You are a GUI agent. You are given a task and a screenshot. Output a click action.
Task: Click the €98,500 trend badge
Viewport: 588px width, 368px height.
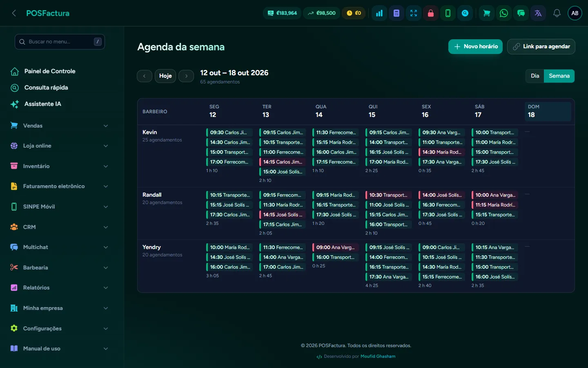pos(321,13)
